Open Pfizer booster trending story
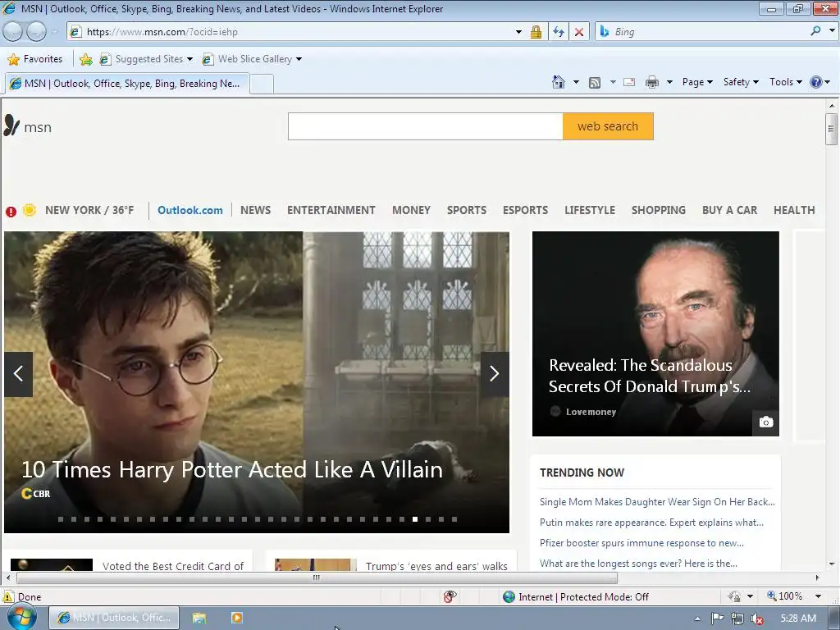The height and width of the screenshot is (630, 840). [x=641, y=543]
